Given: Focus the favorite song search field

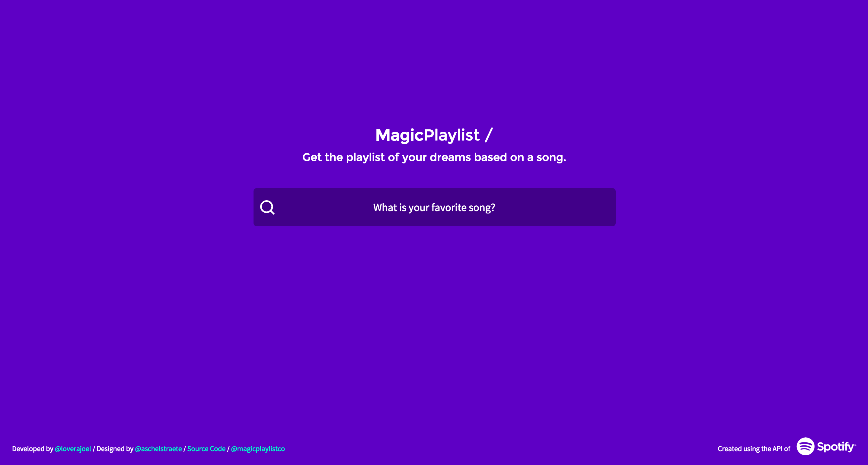Looking at the screenshot, I should click(434, 207).
